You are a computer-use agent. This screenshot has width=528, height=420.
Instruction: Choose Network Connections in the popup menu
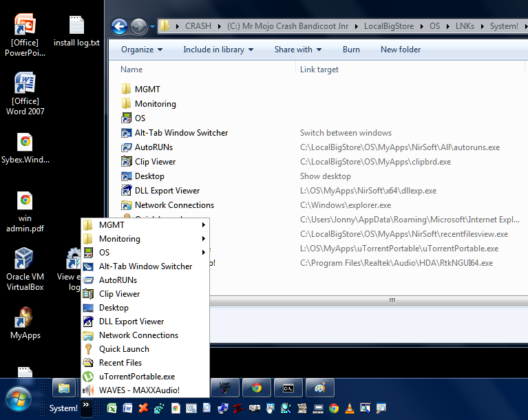(x=145, y=335)
